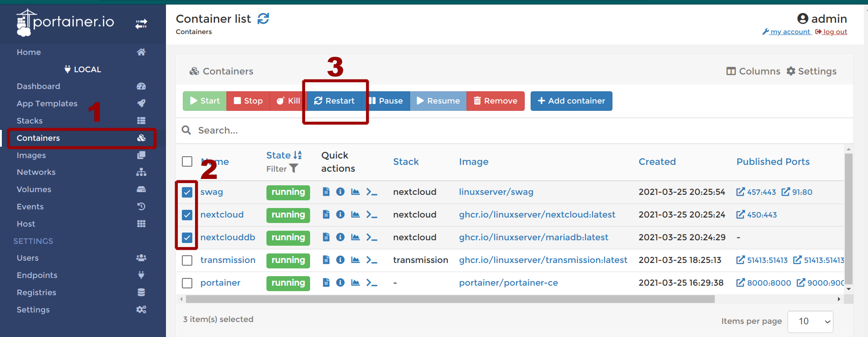Click the log out link
The height and width of the screenshot is (337, 868).
click(831, 32)
